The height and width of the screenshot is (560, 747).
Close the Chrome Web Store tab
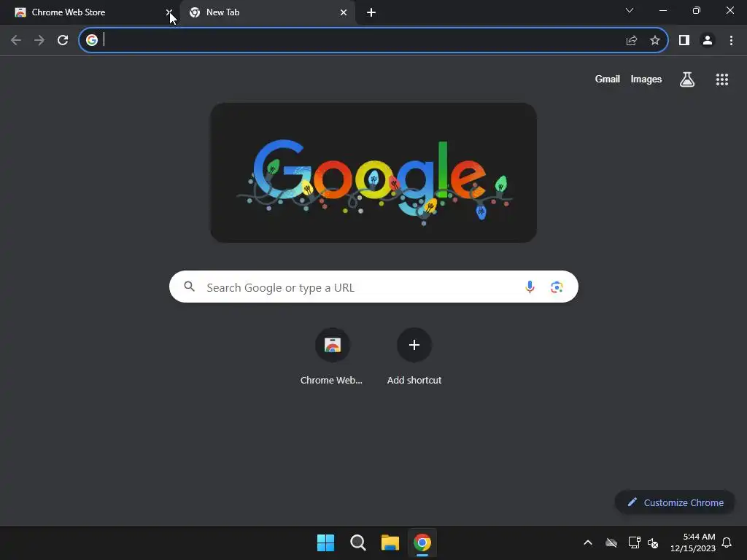pyautogui.click(x=169, y=12)
